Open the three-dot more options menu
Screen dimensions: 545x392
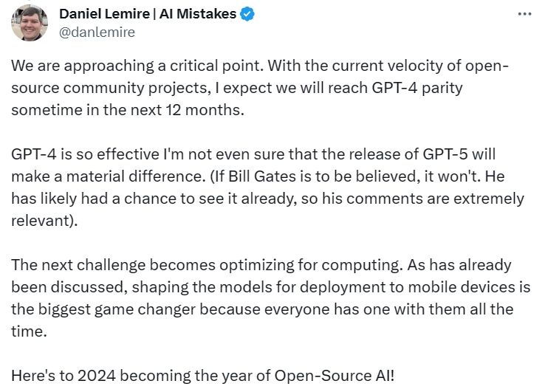coord(524,14)
